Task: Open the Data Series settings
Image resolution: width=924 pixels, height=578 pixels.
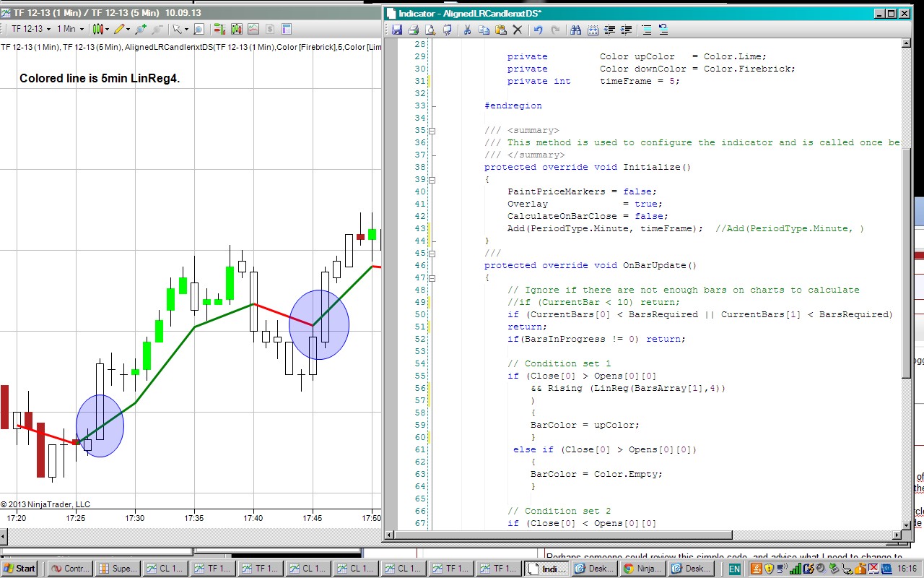Action: click(x=236, y=29)
